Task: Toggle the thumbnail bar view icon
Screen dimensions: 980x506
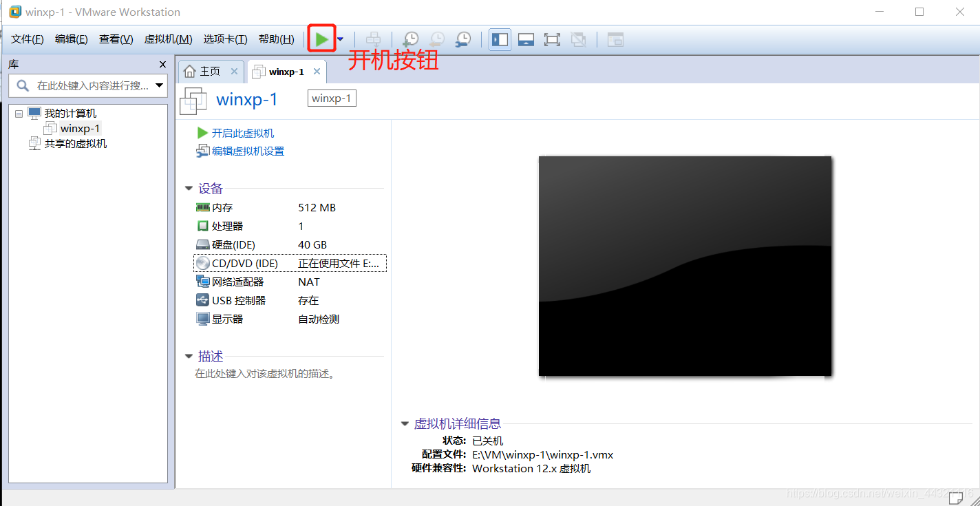Action: [x=526, y=39]
